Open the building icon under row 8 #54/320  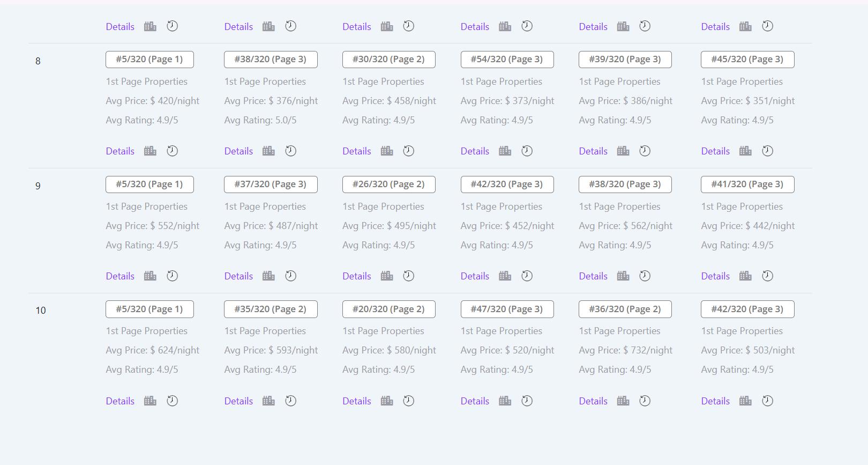505,151
